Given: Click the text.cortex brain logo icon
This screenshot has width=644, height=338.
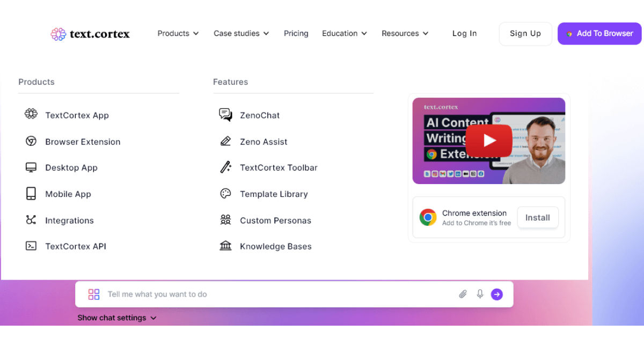Looking at the screenshot, I should click(x=58, y=34).
